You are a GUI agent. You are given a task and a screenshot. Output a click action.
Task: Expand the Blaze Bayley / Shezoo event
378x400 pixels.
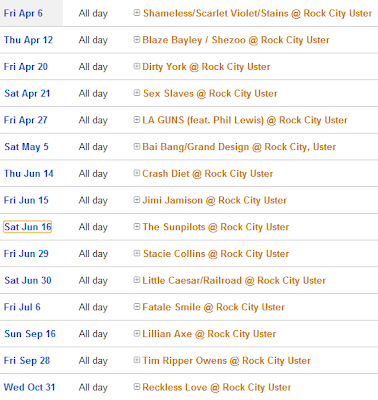click(x=137, y=39)
